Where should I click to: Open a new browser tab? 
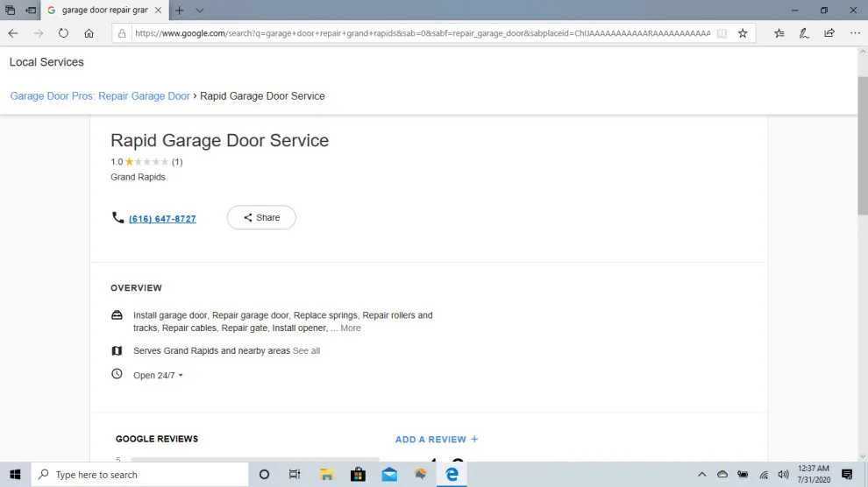pos(180,10)
